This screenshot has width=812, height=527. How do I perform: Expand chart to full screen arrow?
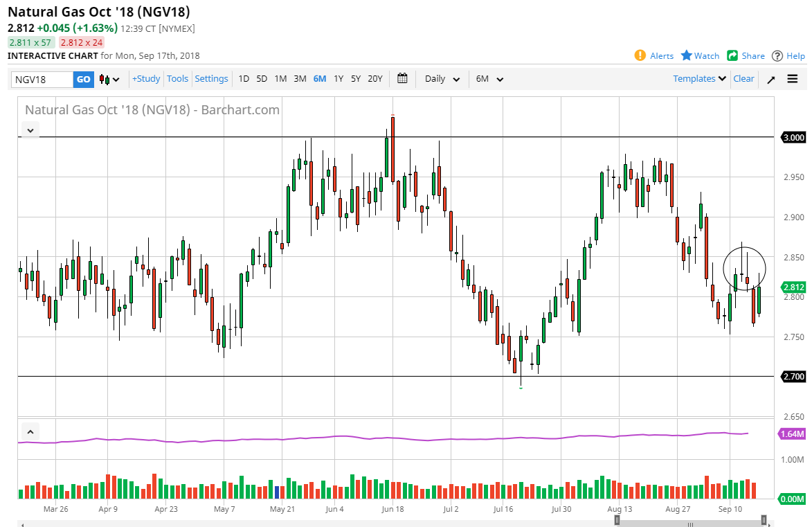point(771,79)
